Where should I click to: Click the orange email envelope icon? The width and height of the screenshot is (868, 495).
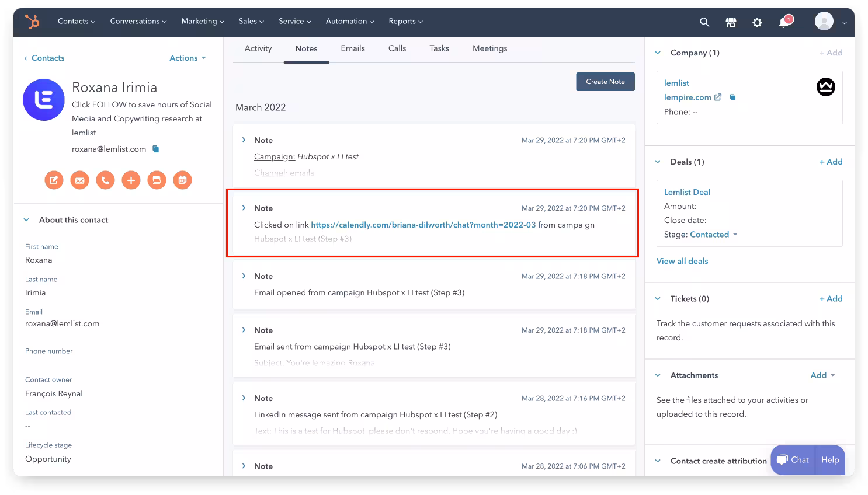(79, 180)
